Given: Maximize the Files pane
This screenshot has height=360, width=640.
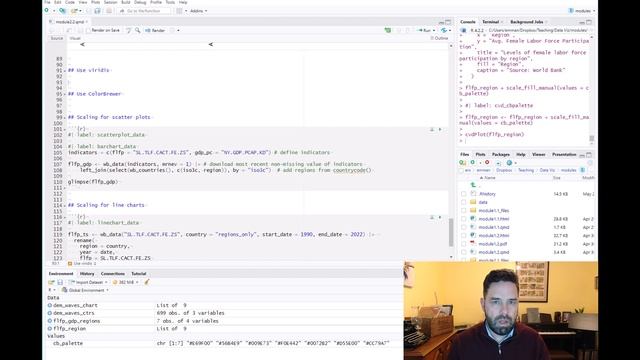Looking at the screenshot, I should (x=589, y=155).
